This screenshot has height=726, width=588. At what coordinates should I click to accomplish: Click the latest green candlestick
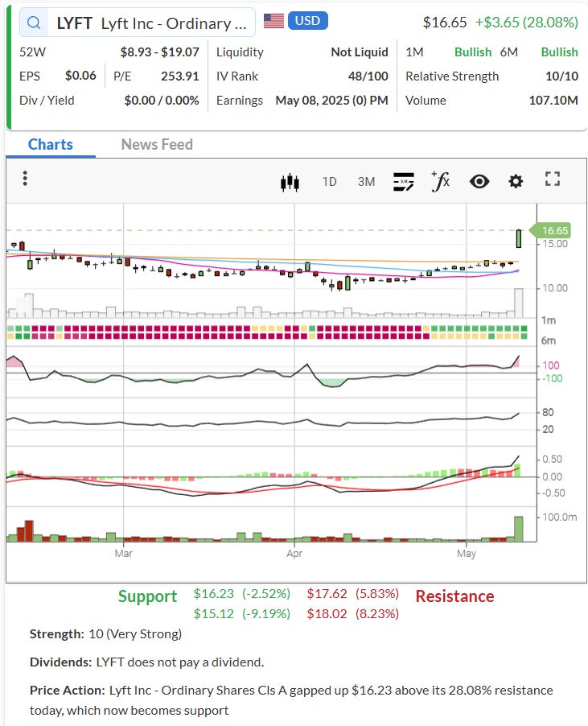click(519, 238)
